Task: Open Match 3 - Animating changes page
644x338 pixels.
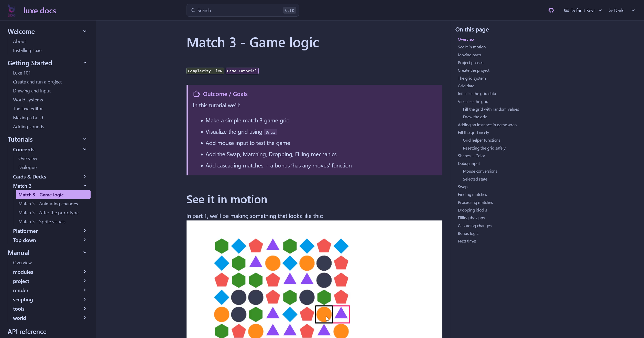Action: coord(48,204)
